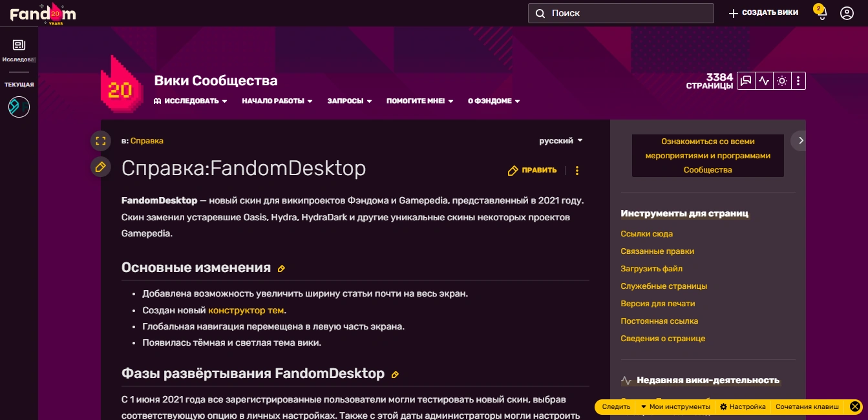Open the русский language dropdown
The height and width of the screenshot is (420, 868).
pyautogui.click(x=561, y=140)
